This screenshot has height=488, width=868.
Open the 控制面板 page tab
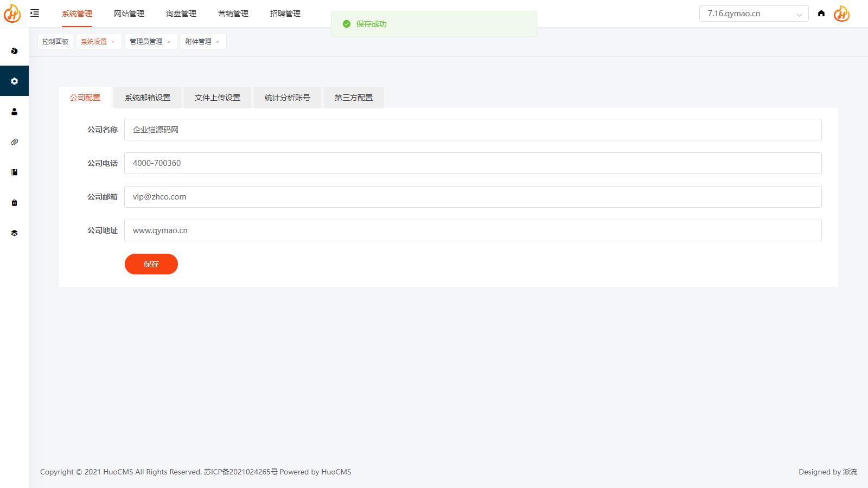(x=55, y=42)
